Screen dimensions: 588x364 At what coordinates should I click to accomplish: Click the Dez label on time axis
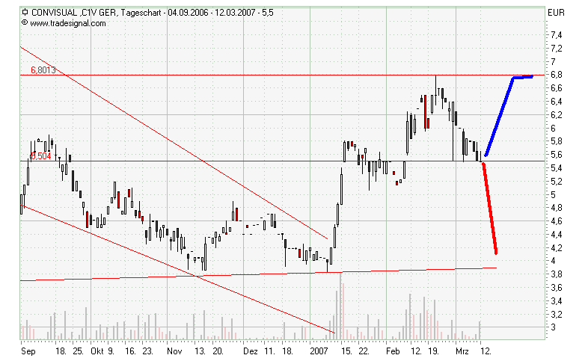251,350
